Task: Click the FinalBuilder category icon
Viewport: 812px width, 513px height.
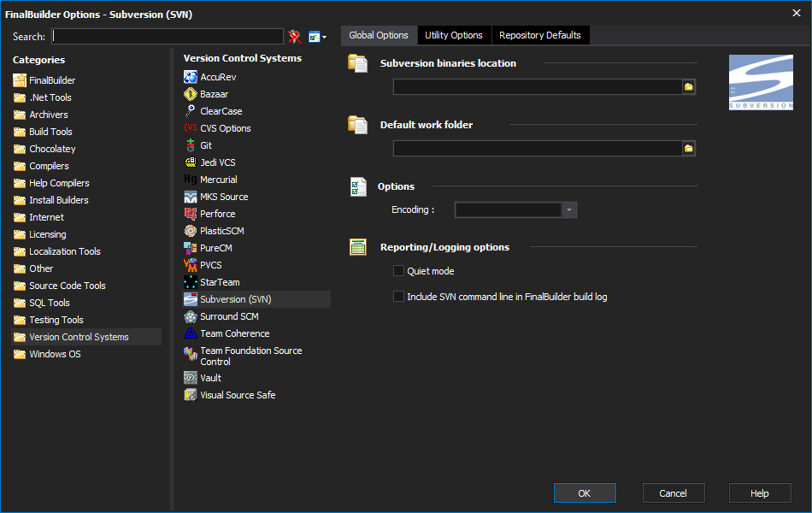Action: coord(20,80)
